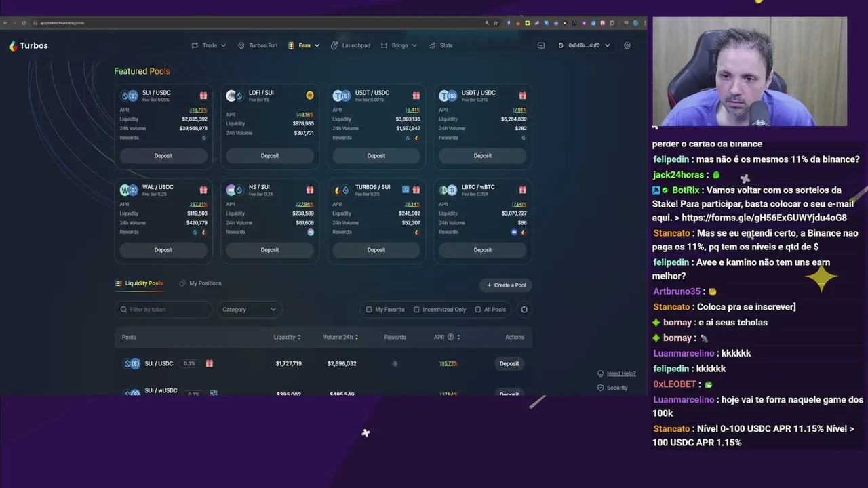Click gift icon in SUI / USDC table row
Viewport: 868px width, 488px height.
[x=210, y=363]
